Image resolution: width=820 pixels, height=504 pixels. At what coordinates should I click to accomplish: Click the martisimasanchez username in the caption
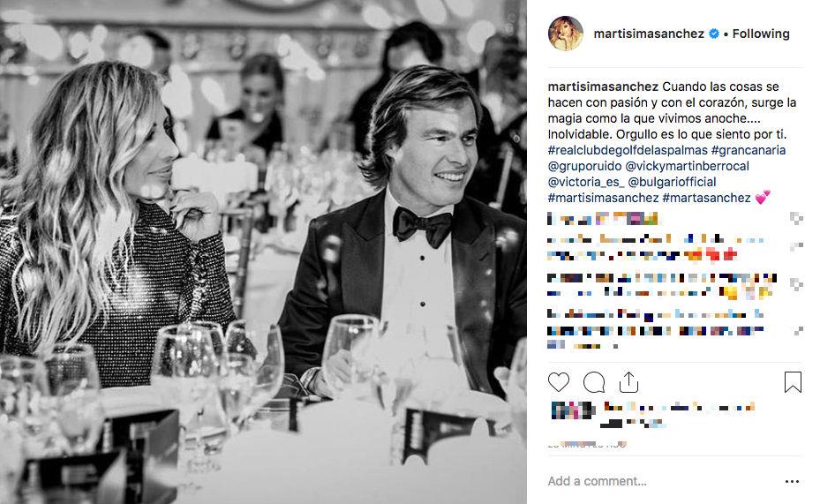click(x=603, y=87)
